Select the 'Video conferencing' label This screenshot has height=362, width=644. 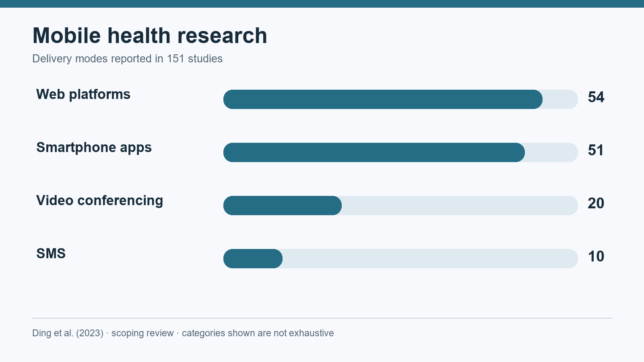100,200
